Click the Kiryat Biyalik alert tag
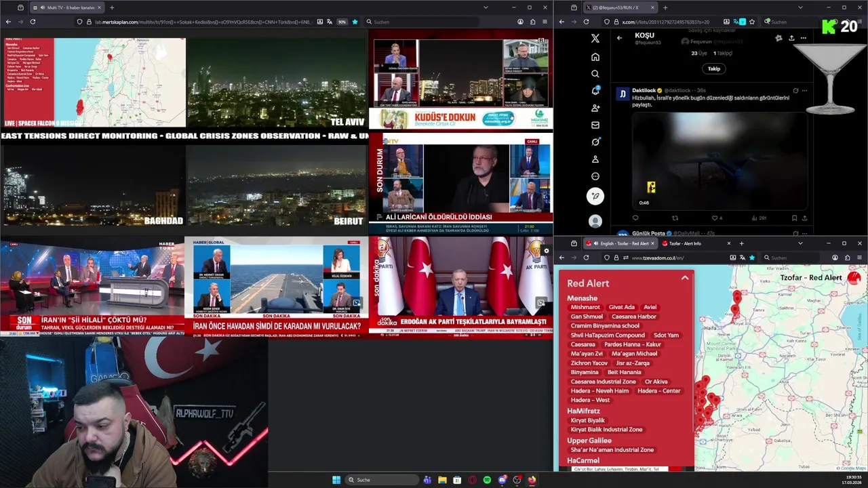 coord(588,420)
